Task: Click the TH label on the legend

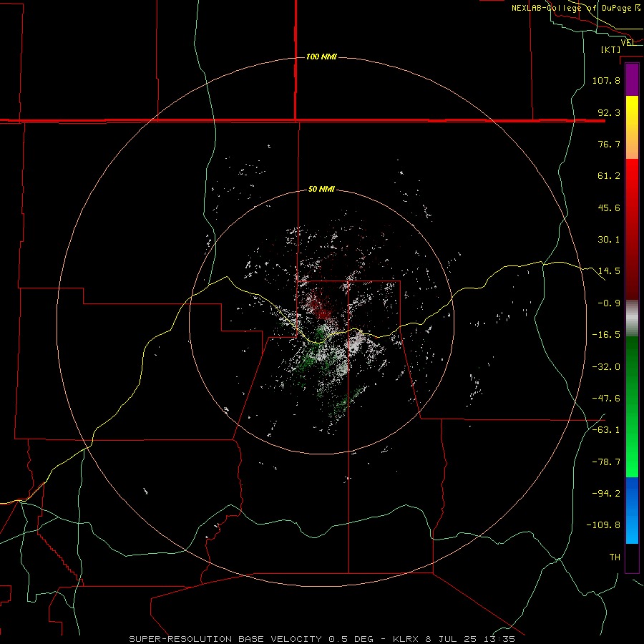Action: 615,557
